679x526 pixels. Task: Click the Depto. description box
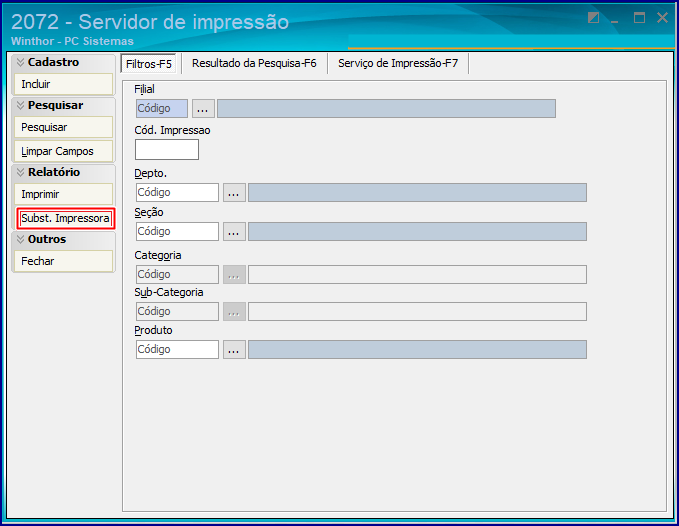pyautogui.click(x=417, y=192)
